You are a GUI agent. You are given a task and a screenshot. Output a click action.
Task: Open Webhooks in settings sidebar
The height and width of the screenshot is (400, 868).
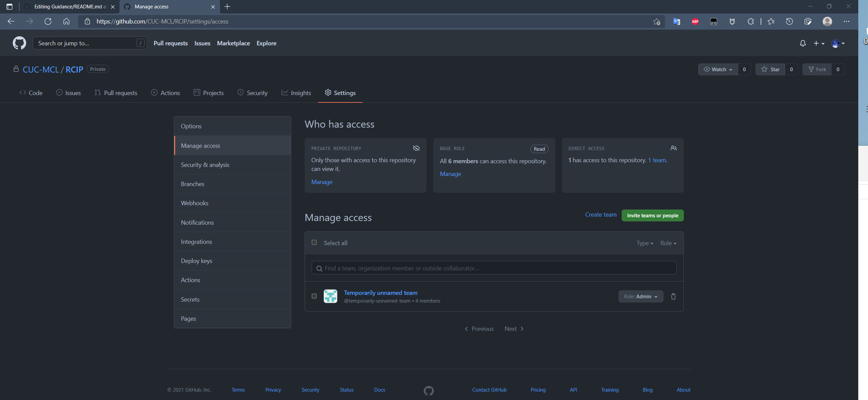click(x=194, y=203)
